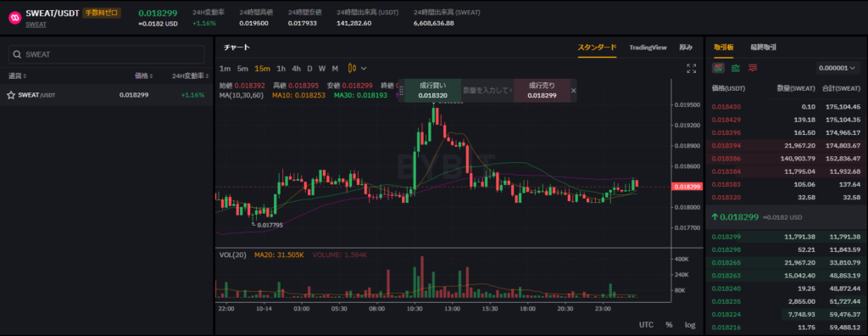Click the SWEAT search input field
Screen dimensions: 868x336
(x=106, y=54)
